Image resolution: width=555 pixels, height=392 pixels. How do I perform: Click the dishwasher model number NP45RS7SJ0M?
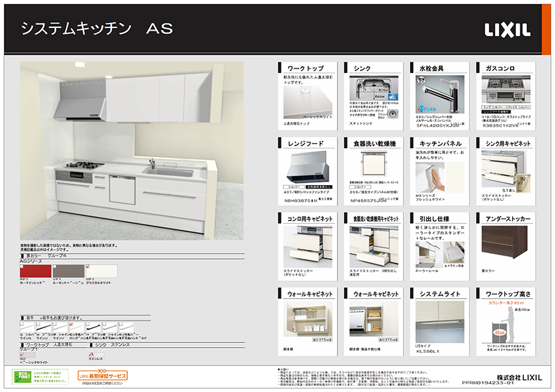(x=369, y=201)
